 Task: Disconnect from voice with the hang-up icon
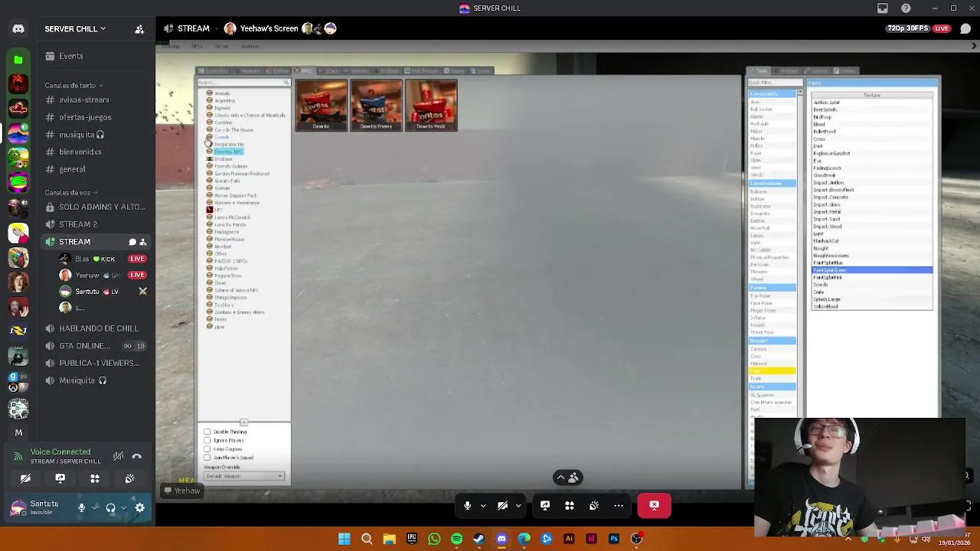137,456
